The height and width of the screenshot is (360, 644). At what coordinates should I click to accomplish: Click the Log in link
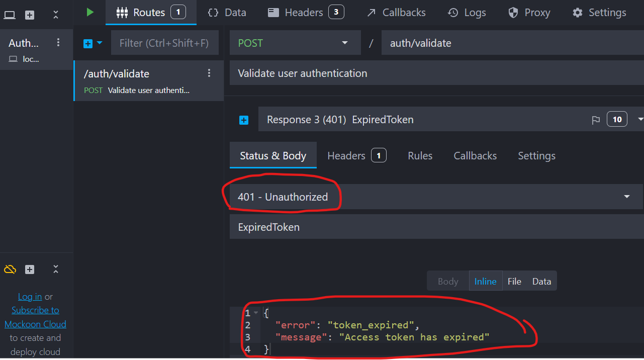click(x=30, y=297)
